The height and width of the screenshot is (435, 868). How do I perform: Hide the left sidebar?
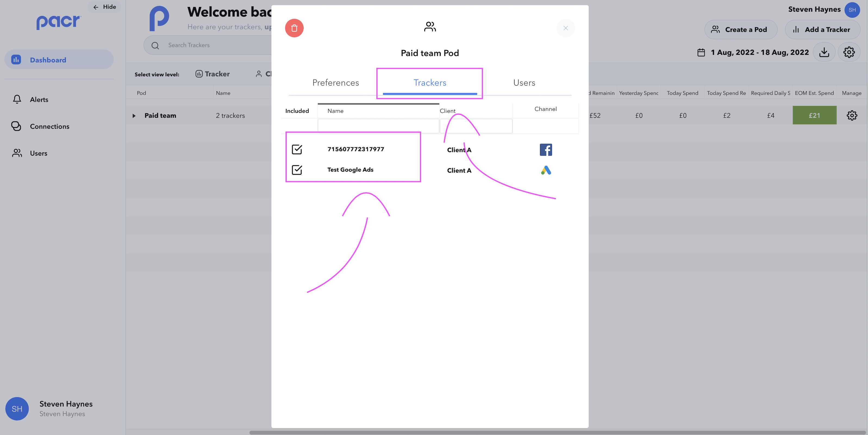[x=104, y=7]
